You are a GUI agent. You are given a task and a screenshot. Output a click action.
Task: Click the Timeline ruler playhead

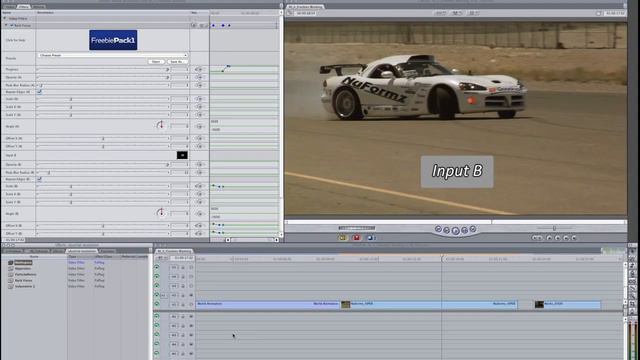coord(442,258)
